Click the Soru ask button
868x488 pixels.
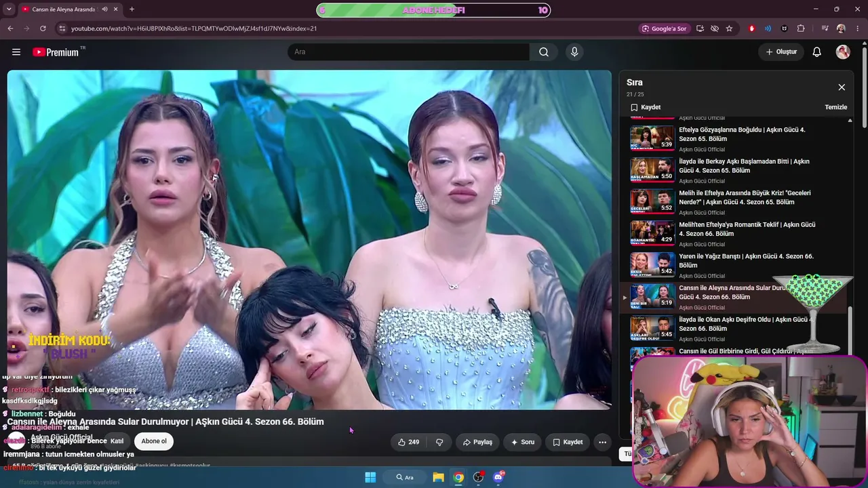pos(522,442)
